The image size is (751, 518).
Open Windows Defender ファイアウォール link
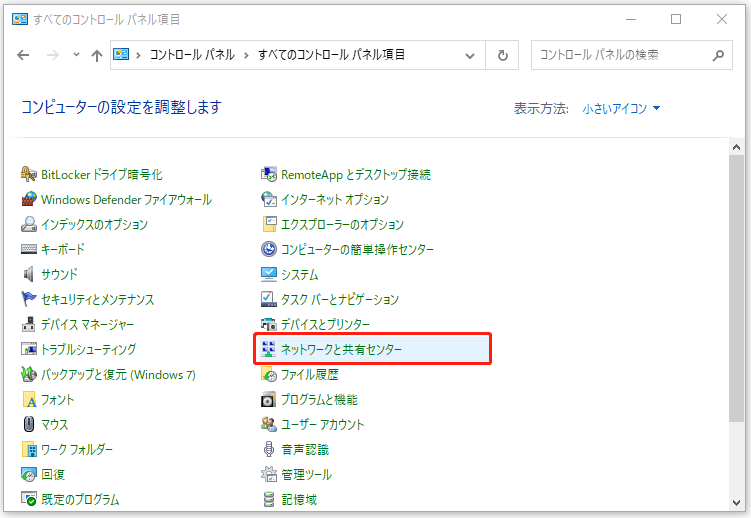126,200
